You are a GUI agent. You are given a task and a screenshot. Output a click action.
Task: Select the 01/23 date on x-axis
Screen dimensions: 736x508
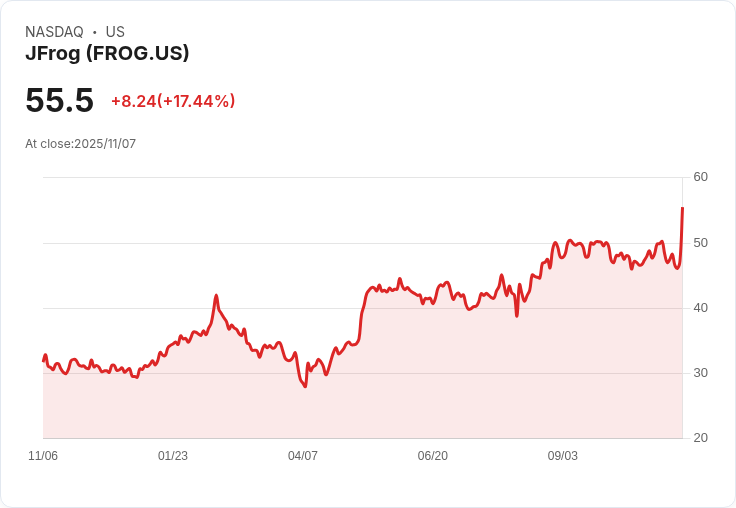point(173,456)
